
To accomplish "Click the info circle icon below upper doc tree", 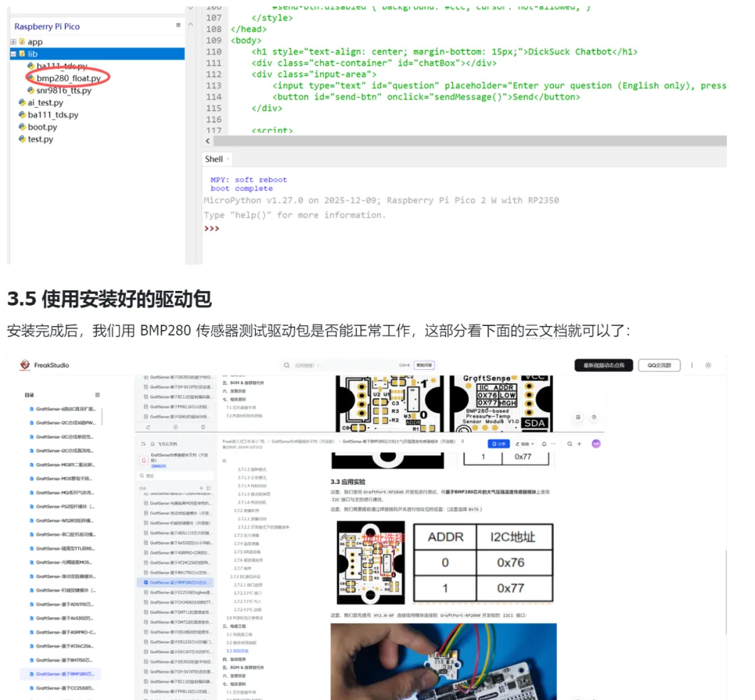I will click(x=175, y=427).
